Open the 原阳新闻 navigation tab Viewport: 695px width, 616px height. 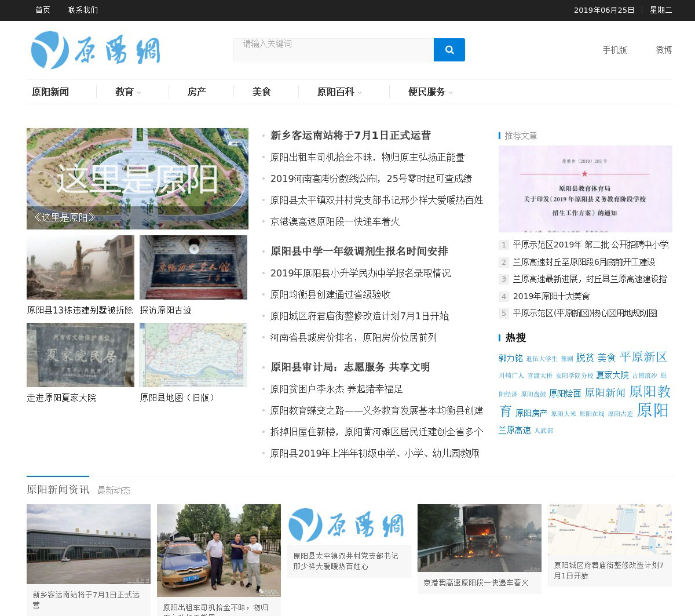50,92
